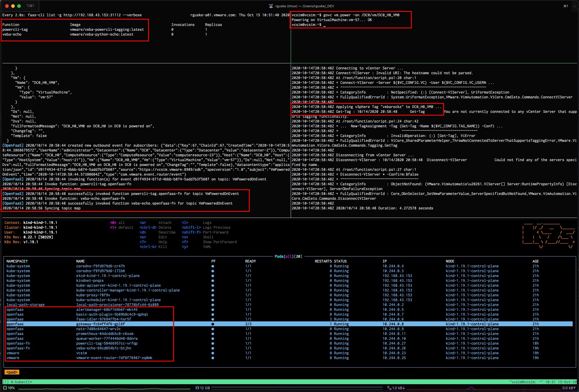
Task: Click the <s> Shell shortcut hint
Action: pyautogui.click(x=197, y=237)
